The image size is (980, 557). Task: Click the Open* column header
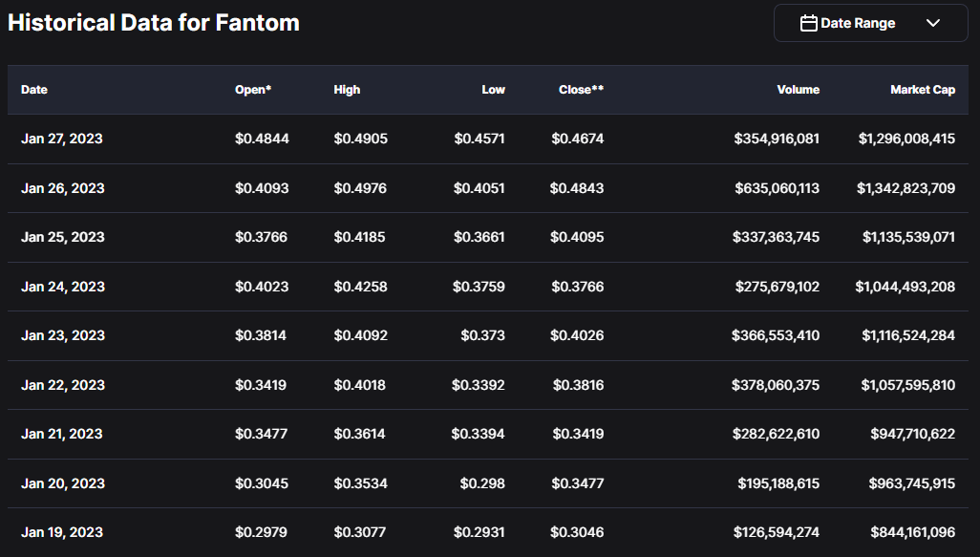(x=253, y=90)
